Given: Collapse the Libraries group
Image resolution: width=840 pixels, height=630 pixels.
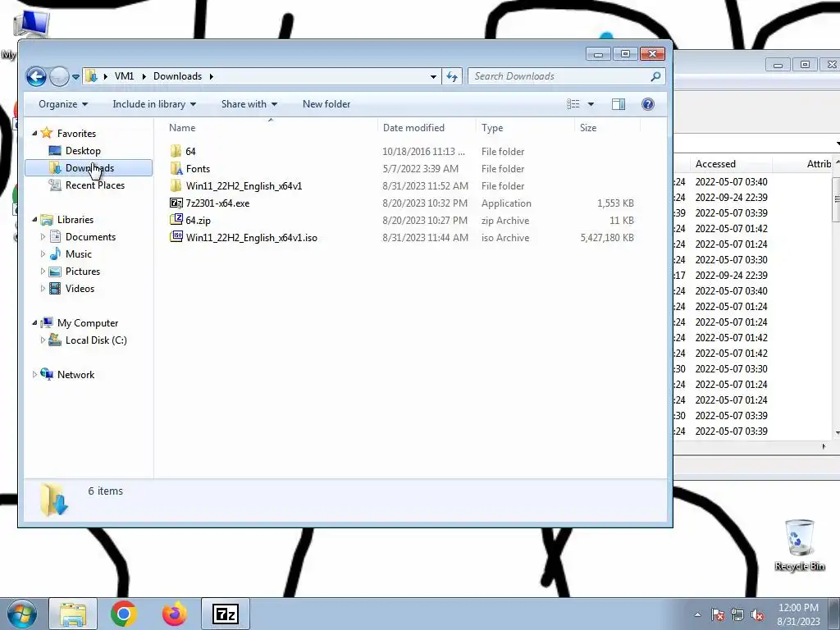Looking at the screenshot, I should click(34, 220).
